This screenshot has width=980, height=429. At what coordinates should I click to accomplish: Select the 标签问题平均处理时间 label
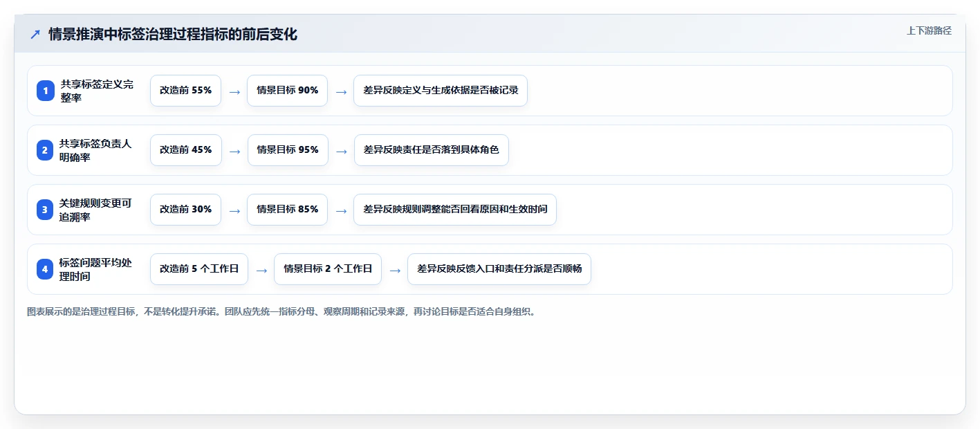(x=95, y=269)
